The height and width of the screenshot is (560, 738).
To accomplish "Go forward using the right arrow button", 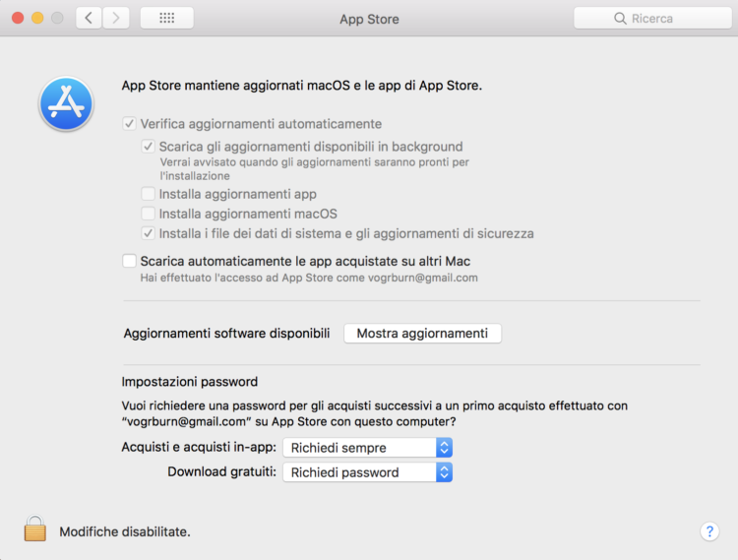I will (116, 19).
